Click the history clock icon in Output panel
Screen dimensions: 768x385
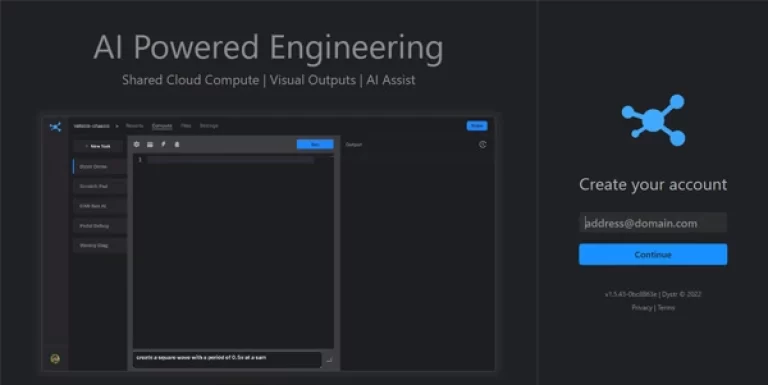(x=482, y=144)
